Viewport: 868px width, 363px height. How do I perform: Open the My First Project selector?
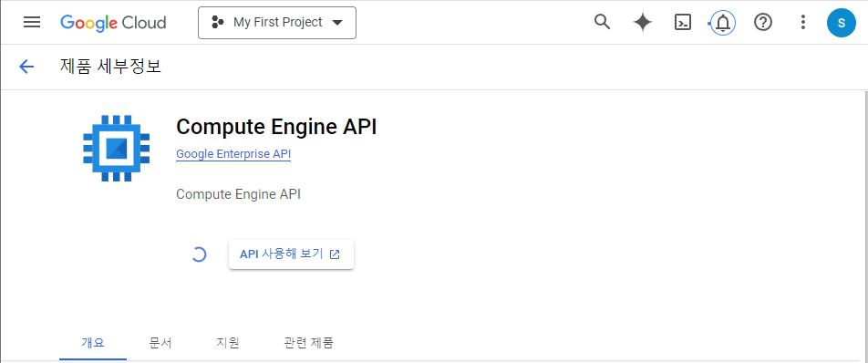[x=277, y=23]
